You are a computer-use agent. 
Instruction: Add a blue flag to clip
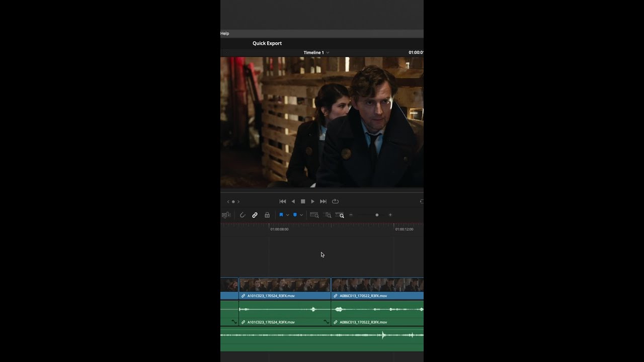(x=281, y=215)
